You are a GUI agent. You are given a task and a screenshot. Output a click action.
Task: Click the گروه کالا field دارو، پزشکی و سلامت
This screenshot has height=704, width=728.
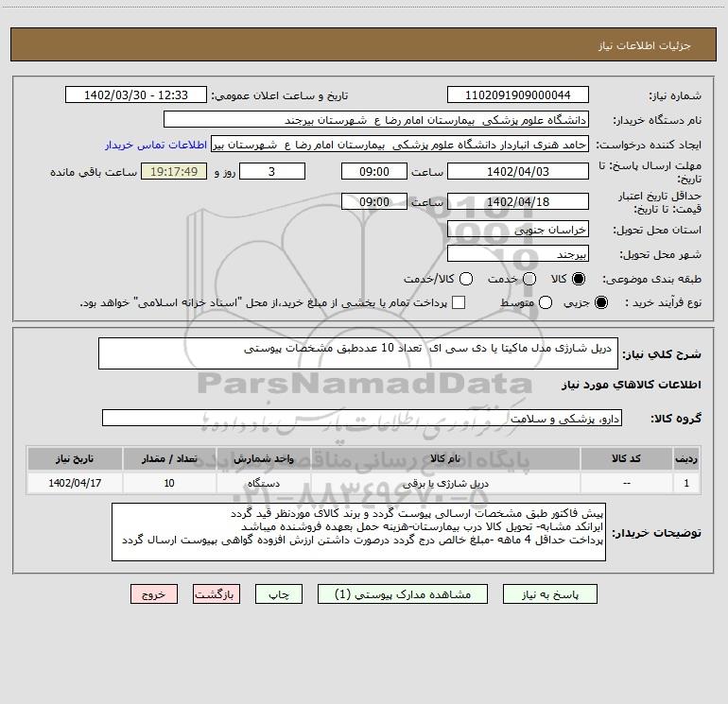pyautogui.click(x=362, y=418)
